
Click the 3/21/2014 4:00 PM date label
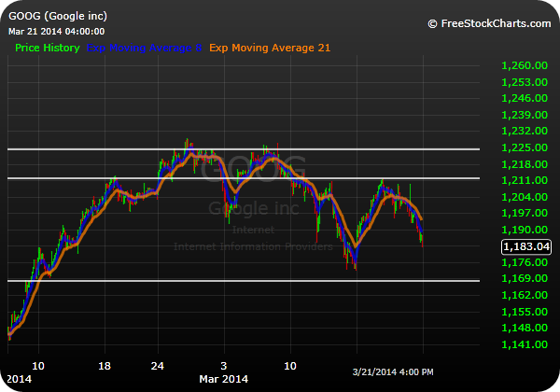coord(390,373)
